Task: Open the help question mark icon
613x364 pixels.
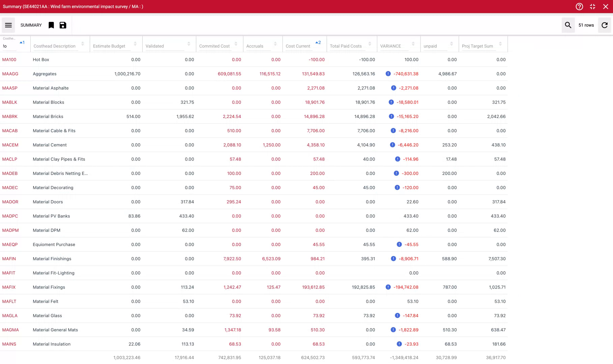Action: click(x=579, y=7)
